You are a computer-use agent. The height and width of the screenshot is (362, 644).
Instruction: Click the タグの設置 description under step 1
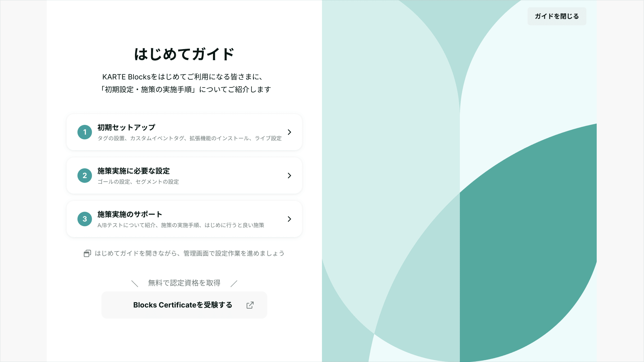[x=189, y=138]
